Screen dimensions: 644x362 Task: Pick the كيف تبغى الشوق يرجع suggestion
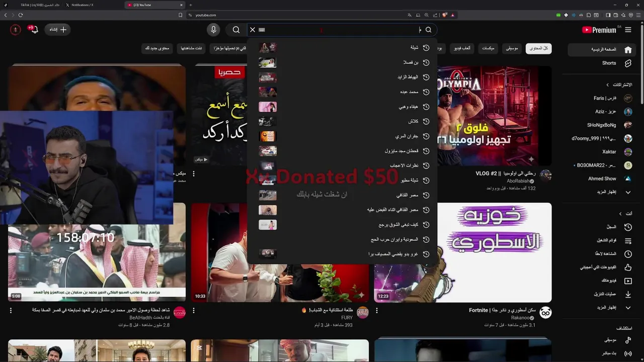342,224
